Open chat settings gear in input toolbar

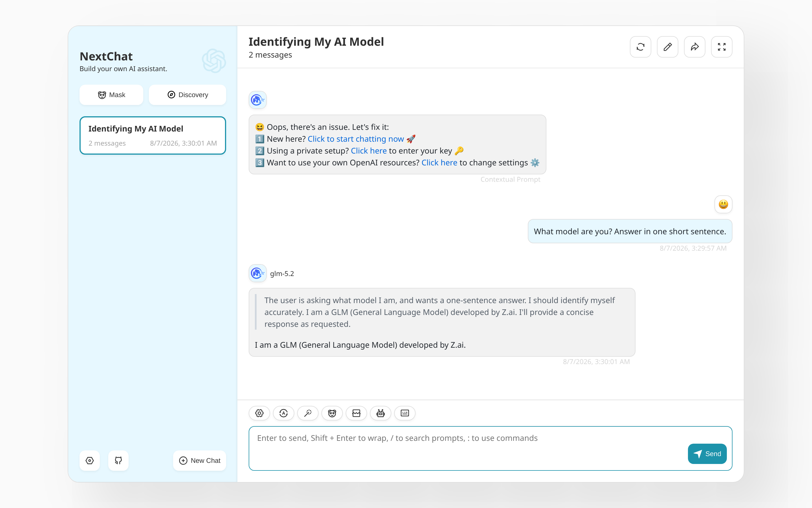pos(259,413)
